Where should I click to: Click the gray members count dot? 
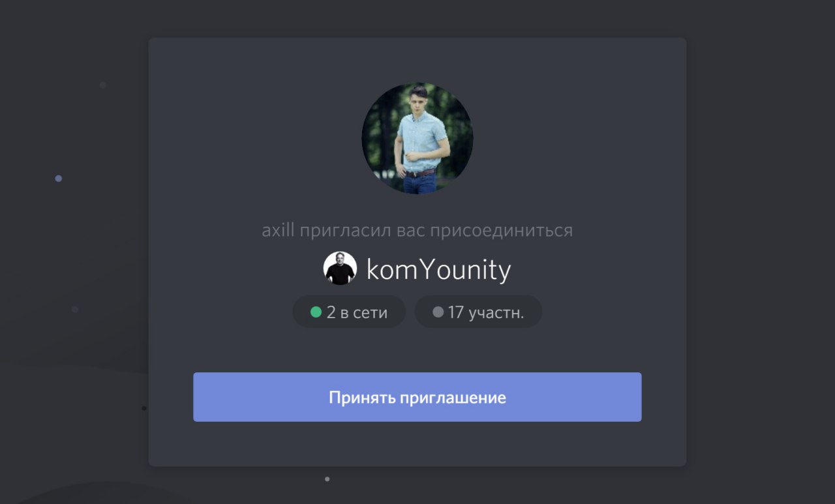coord(438,312)
